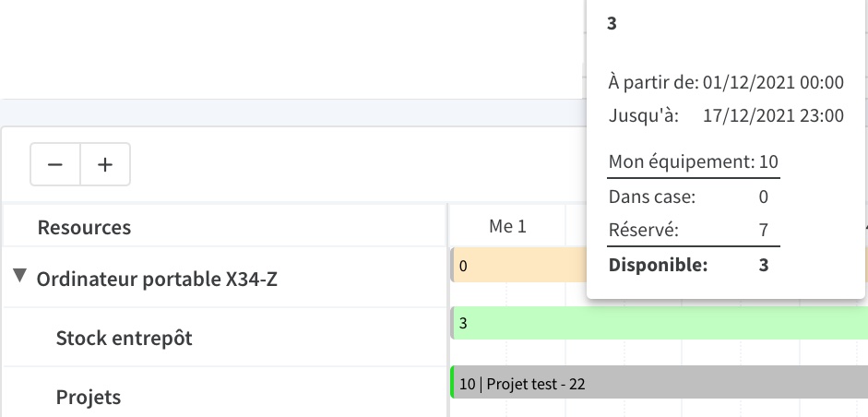The image size is (868, 417).
Task: Zoom in timeline with plus button
Action: point(105,164)
